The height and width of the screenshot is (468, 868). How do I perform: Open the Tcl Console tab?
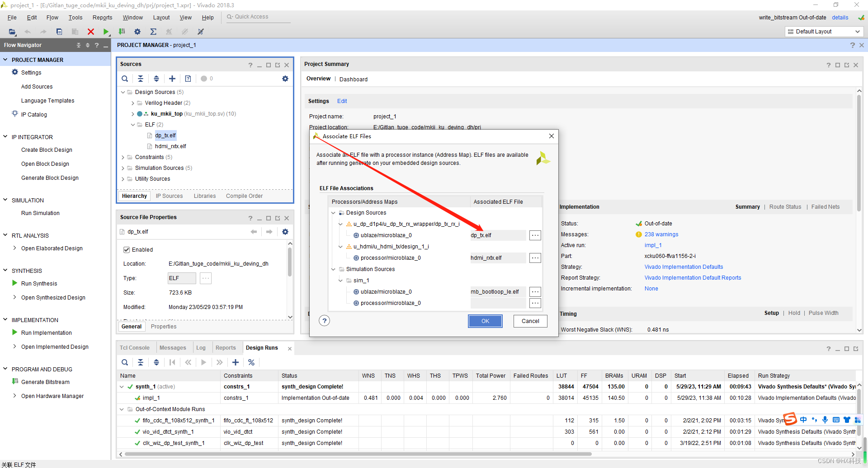[x=135, y=348]
